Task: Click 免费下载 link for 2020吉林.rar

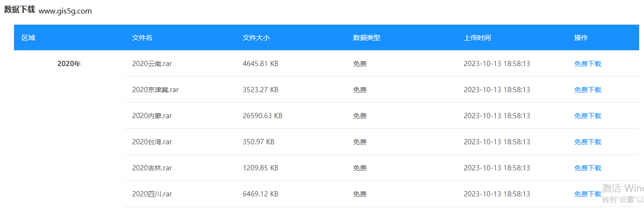Action: (x=588, y=168)
